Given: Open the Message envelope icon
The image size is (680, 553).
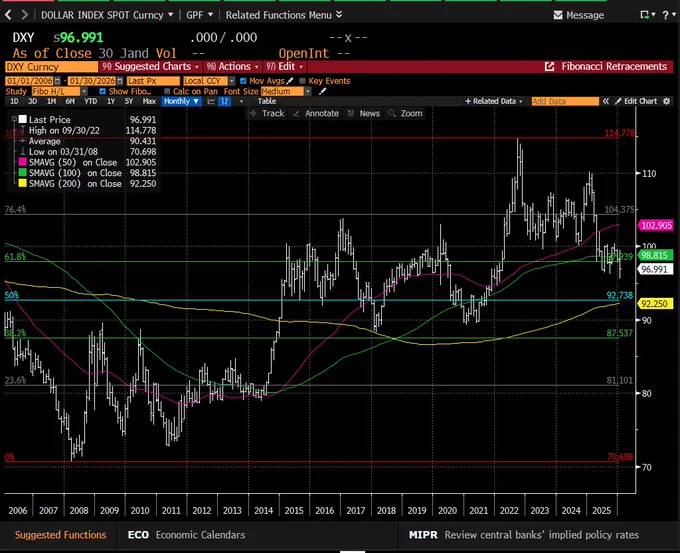Looking at the screenshot, I should click(x=558, y=15).
